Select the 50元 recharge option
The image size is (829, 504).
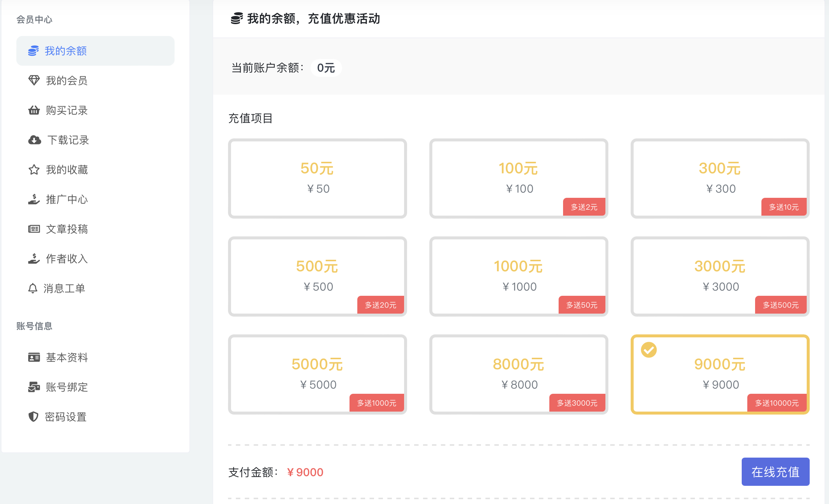[x=318, y=179]
